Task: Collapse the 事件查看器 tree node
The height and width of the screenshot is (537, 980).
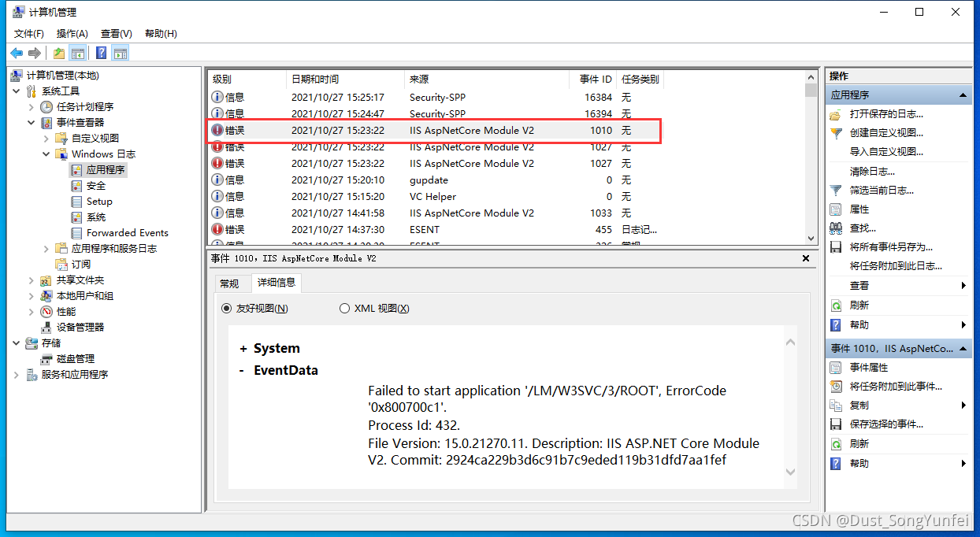Action: tap(32, 123)
